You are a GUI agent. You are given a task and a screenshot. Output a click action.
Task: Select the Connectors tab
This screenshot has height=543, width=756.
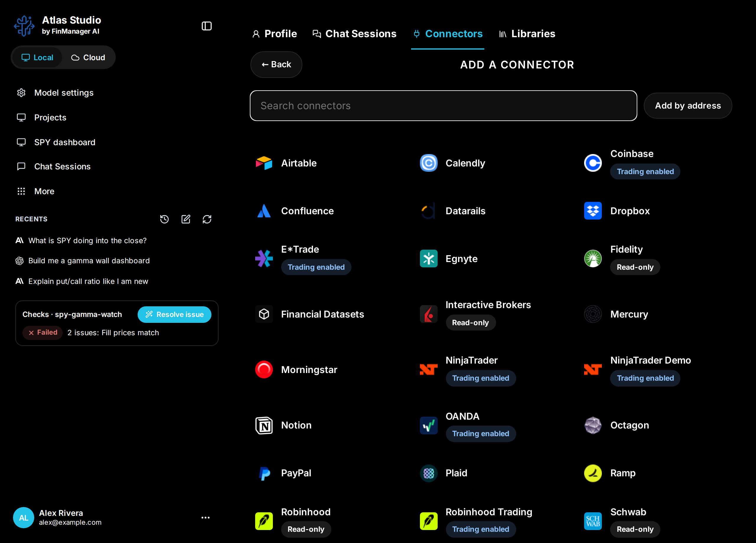pos(448,34)
